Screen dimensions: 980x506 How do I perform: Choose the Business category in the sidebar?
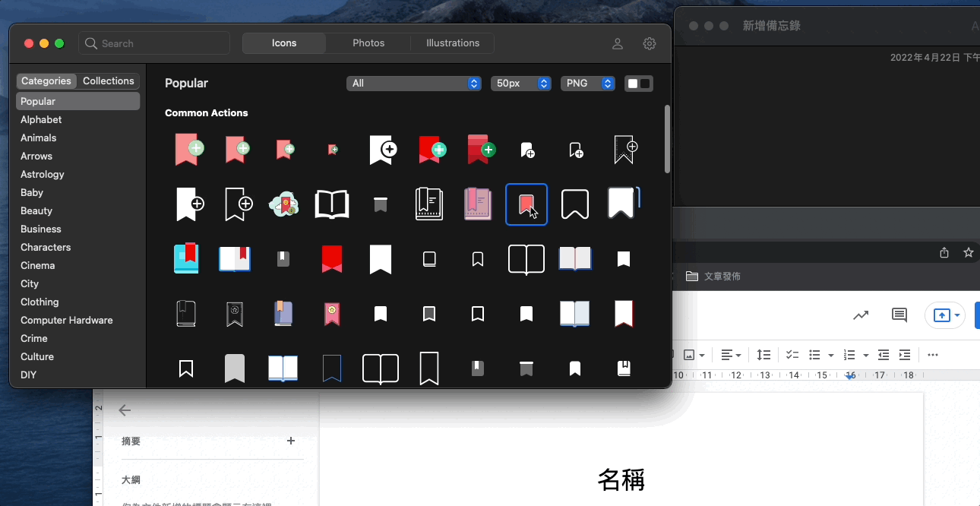tap(41, 229)
